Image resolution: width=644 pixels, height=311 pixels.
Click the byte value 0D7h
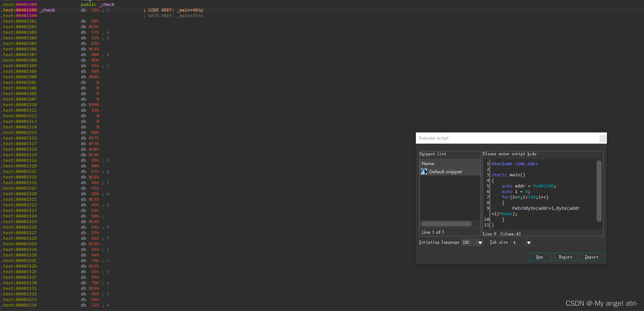(x=94, y=138)
